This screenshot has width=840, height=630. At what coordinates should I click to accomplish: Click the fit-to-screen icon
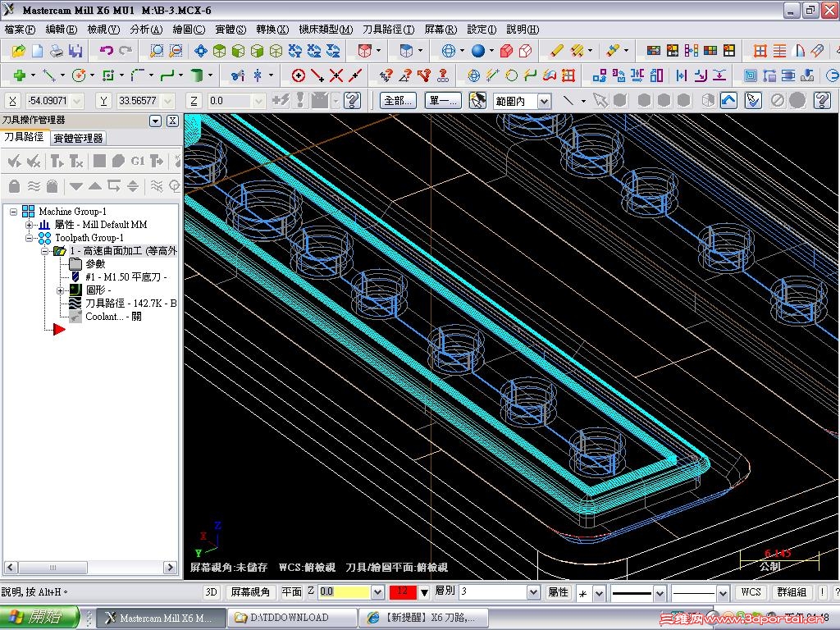pos(200,51)
